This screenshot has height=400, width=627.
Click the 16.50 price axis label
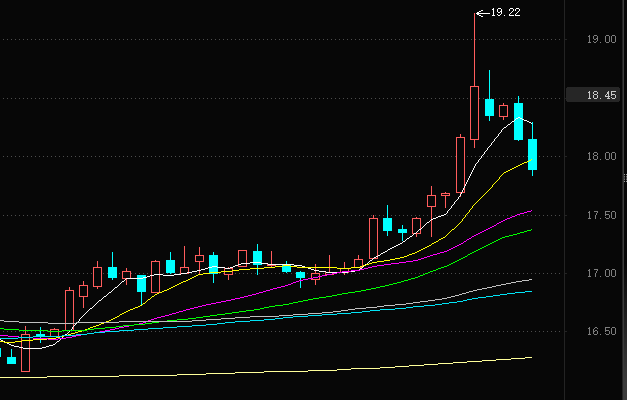pyautogui.click(x=601, y=332)
